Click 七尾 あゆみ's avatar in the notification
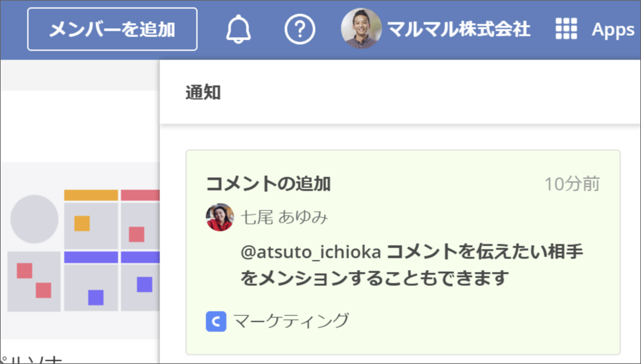 click(220, 218)
